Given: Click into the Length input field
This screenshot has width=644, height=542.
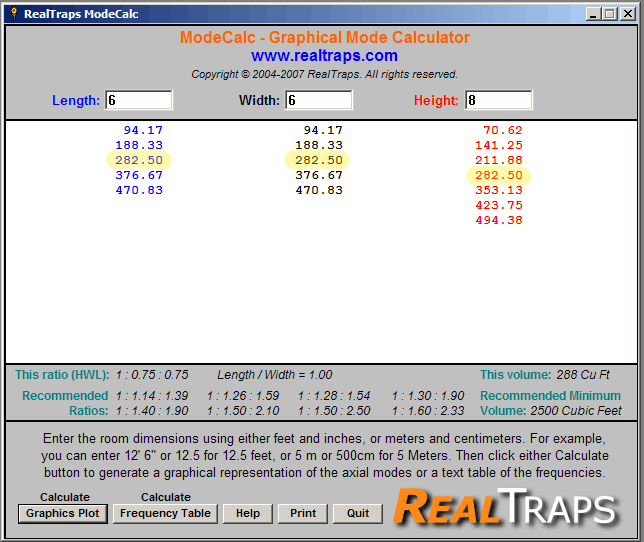Looking at the screenshot, I should click(138, 100).
